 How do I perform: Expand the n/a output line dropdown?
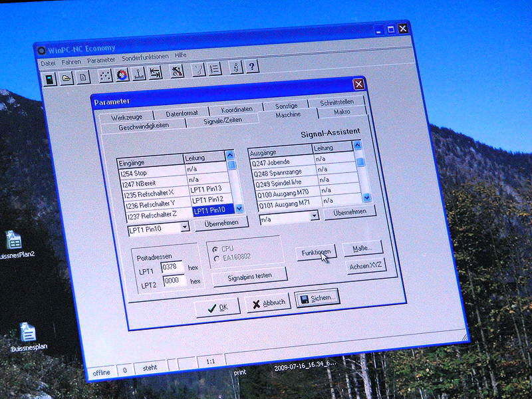[315, 215]
